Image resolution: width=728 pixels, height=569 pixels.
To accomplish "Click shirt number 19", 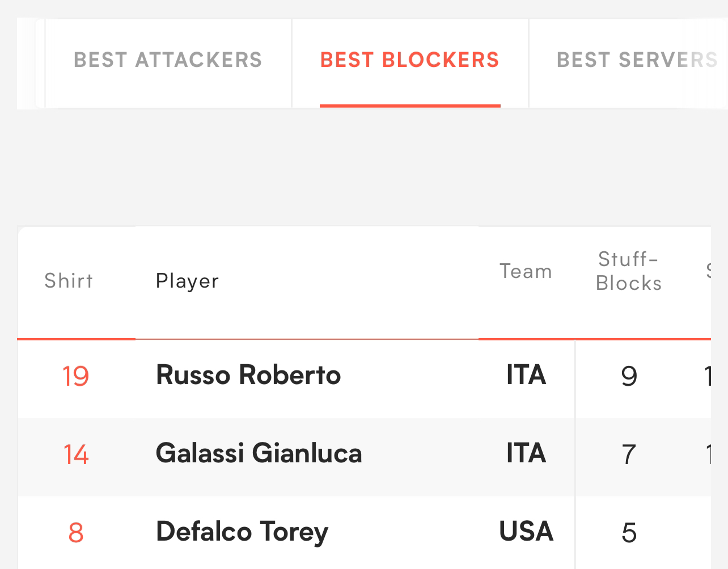I will coord(75,376).
